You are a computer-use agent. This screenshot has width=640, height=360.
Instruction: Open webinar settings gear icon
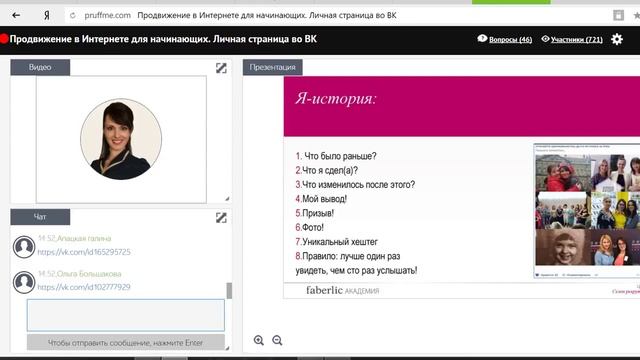(617, 39)
